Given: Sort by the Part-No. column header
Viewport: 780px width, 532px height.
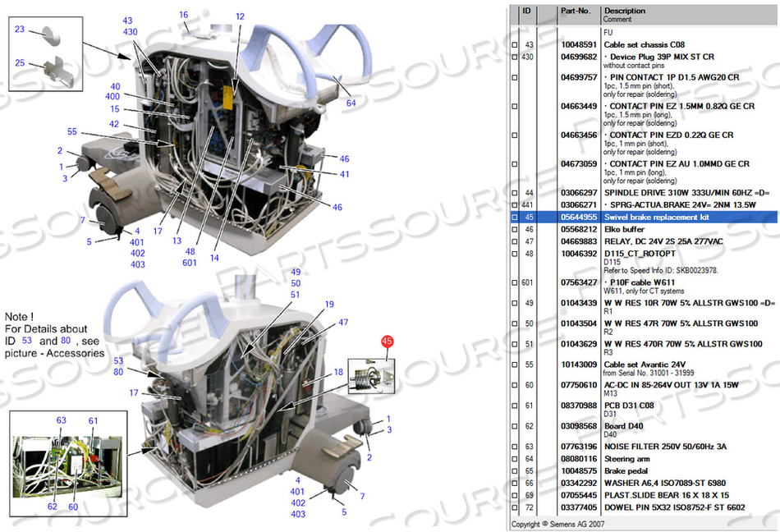Looking at the screenshot, I should pos(575,11).
